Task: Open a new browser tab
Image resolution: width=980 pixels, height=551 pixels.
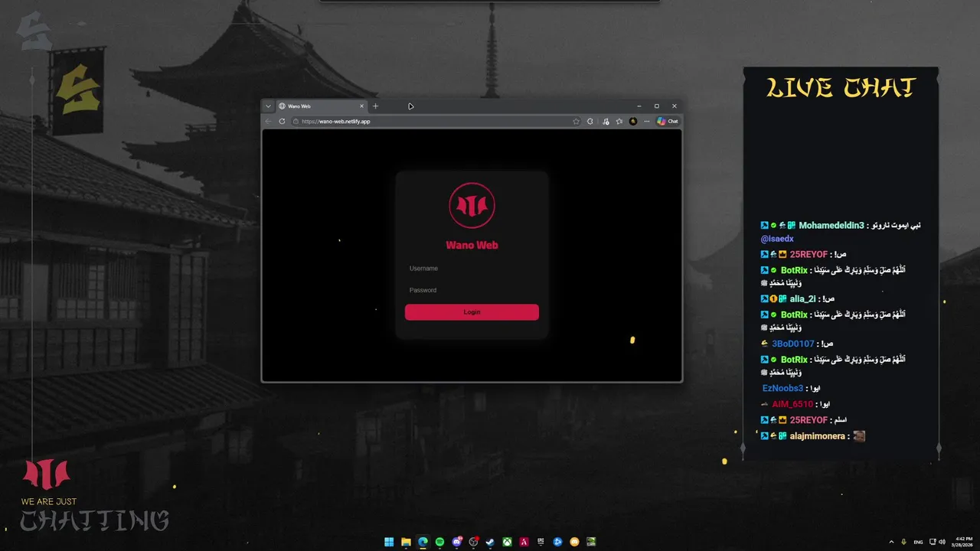Action: pyautogui.click(x=375, y=106)
